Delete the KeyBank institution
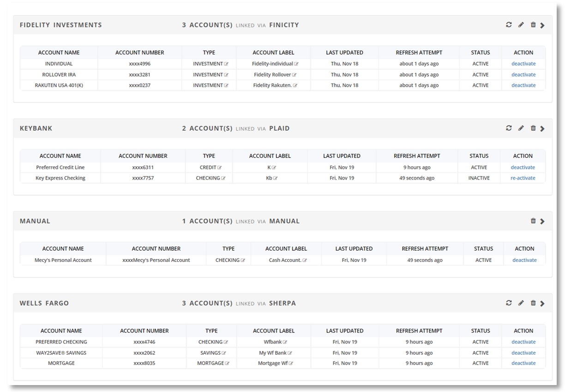Viewport: 571px width, 392px height. 533,128
